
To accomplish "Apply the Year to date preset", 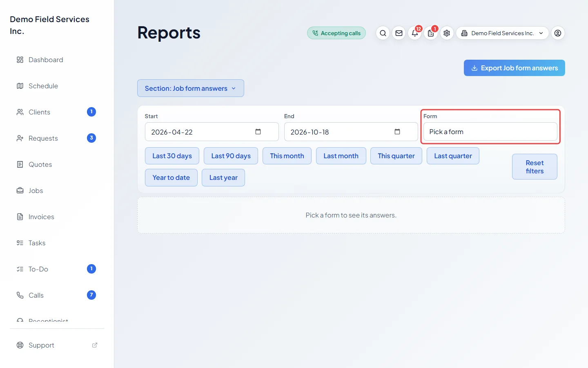I will tap(171, 177).
